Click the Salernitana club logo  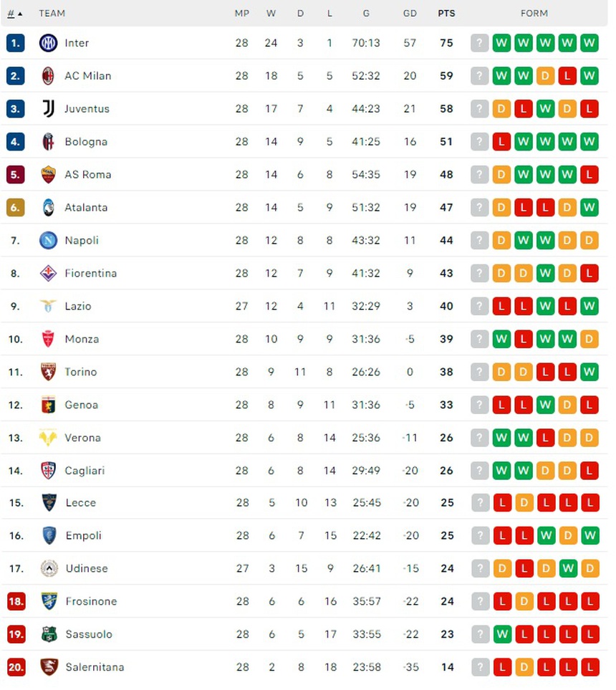coord(48,667)
